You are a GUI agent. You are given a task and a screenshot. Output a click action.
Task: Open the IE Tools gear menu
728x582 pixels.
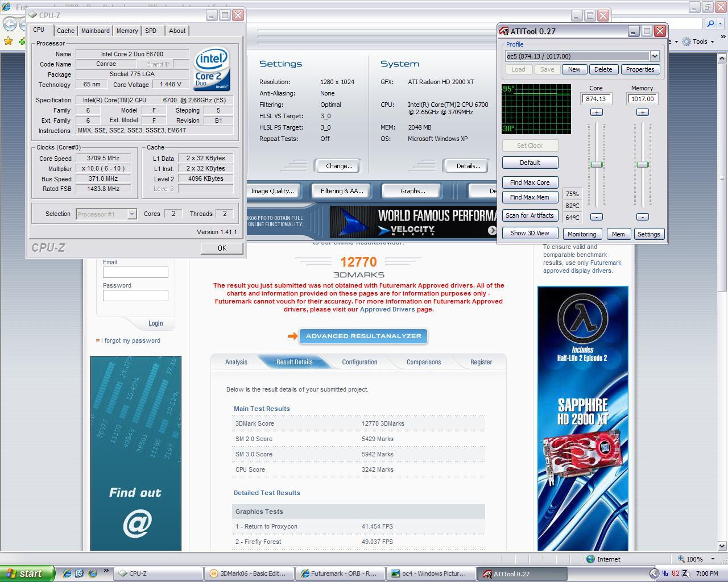[x=698, y=41]
